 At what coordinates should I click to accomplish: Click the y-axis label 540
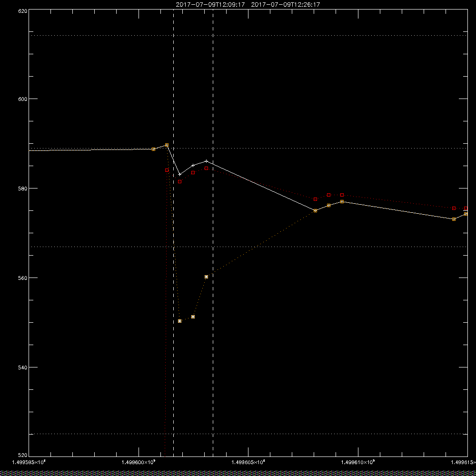point(23,367)
